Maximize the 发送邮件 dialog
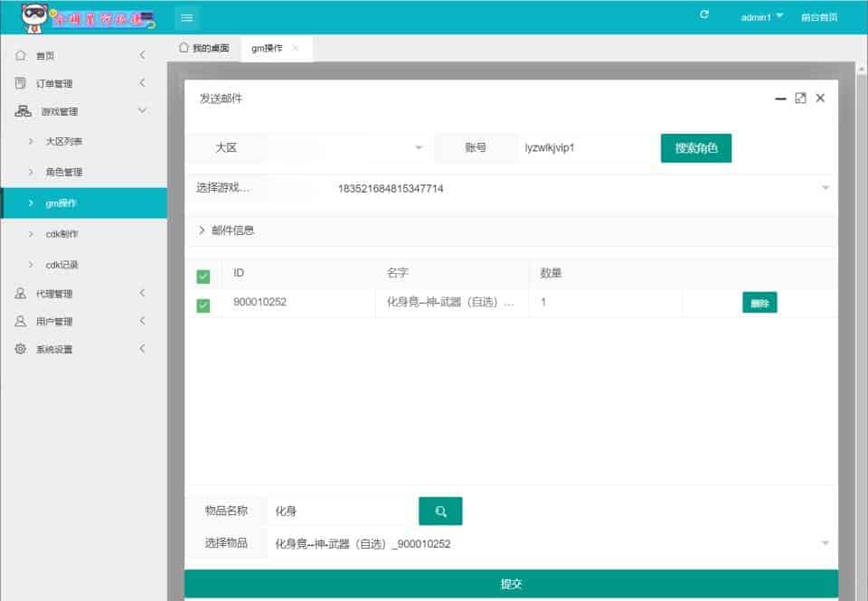The width and height of the screenshot is (868, 601). point(800,98)
